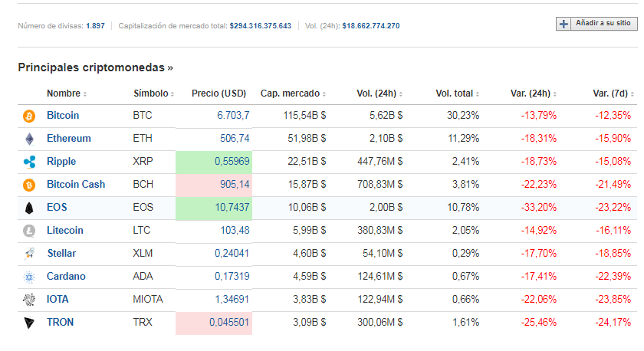Image resolution: width=644 pixels, height=351 pixels.
Task: Click Stellar total volume share 0,29%
Action: click(466, 254)
